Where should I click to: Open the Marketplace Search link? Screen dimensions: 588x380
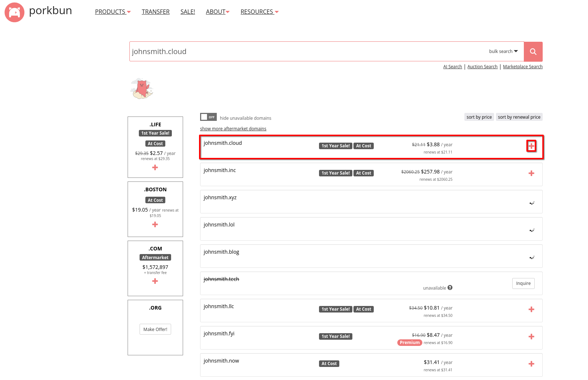pos(523,67)
